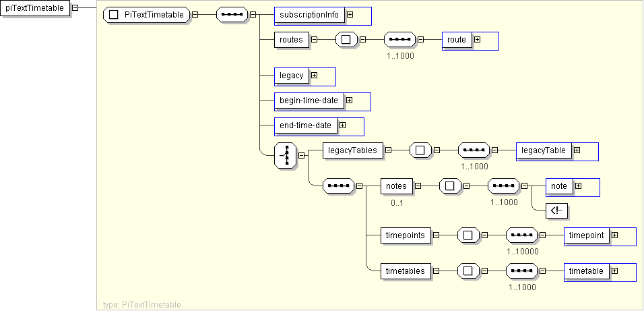Click the sequence icon before legacyTable element

[474, 150]
